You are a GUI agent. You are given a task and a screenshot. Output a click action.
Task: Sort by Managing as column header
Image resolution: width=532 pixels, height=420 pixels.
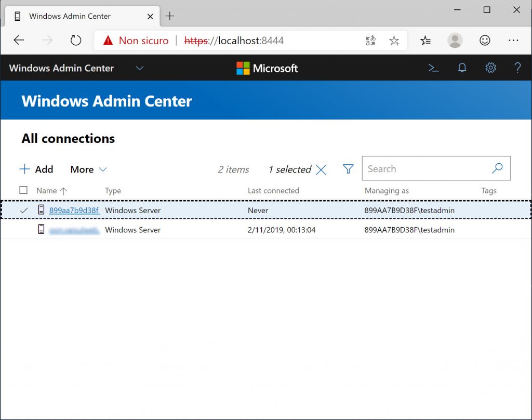coord(387,191)
